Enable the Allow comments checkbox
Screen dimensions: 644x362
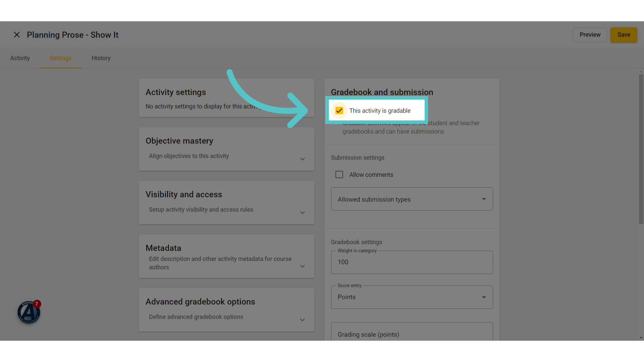point(339,175)
